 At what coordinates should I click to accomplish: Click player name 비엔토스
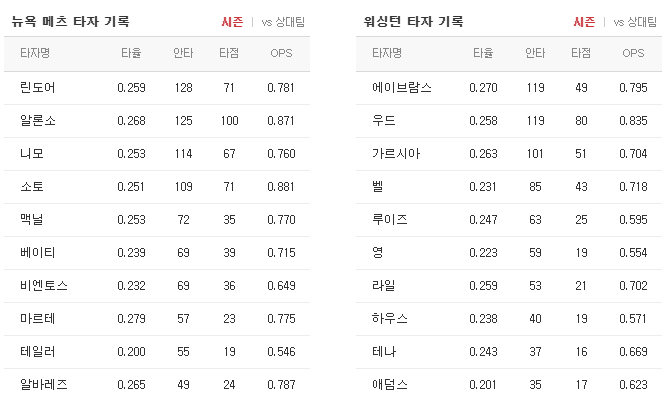pos(44,286)
